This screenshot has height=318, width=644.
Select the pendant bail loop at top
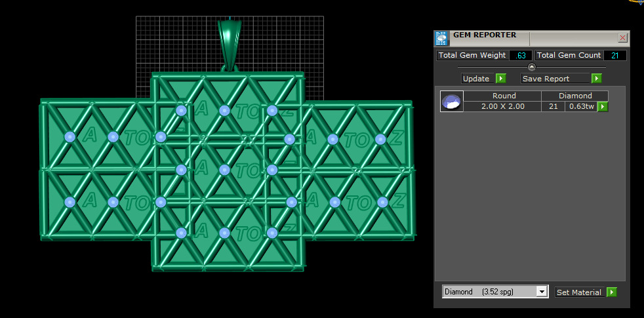tap(230, 45)
